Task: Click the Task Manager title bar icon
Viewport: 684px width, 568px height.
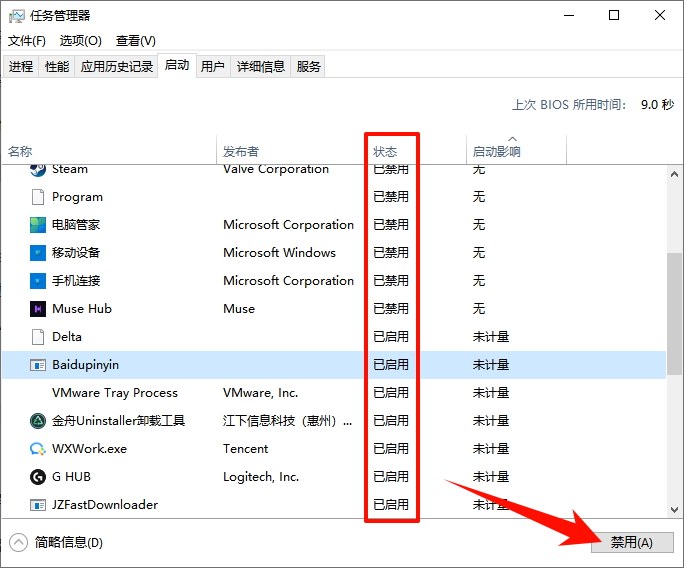Action: tap(17, 16)
